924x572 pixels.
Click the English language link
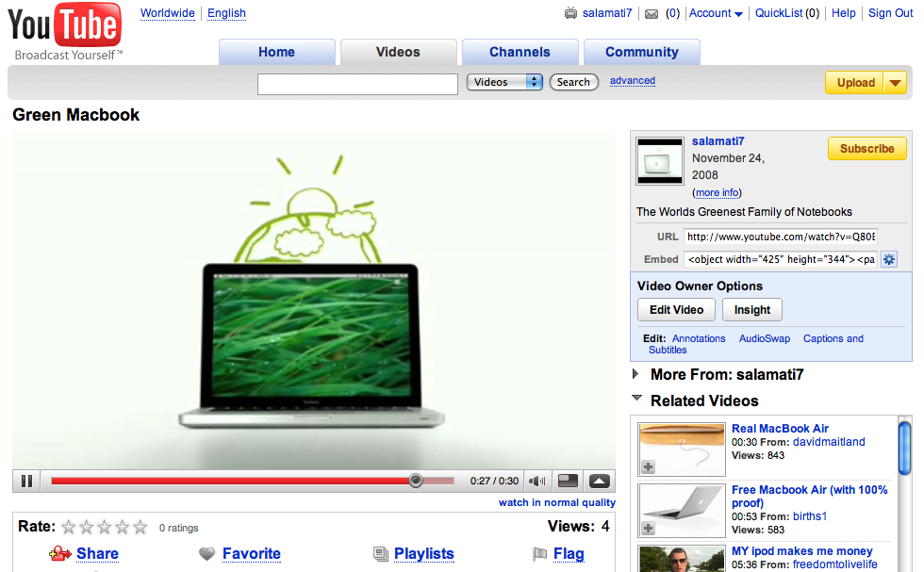(226, 13)
